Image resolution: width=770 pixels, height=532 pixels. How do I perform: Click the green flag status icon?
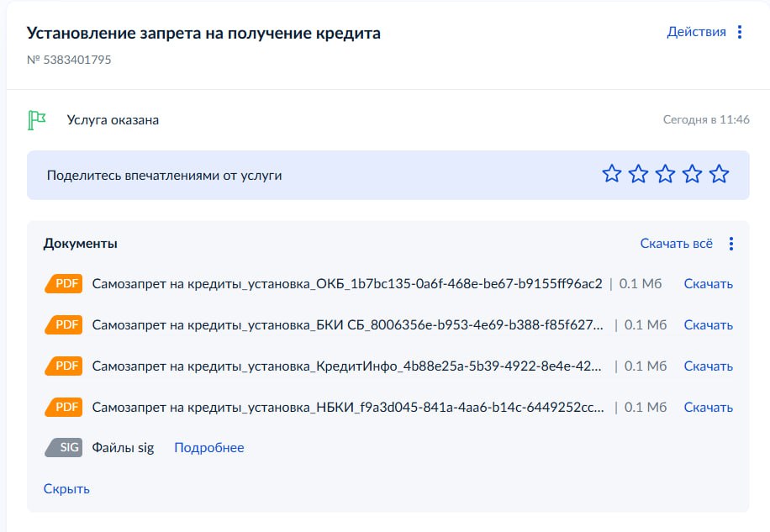36,120
